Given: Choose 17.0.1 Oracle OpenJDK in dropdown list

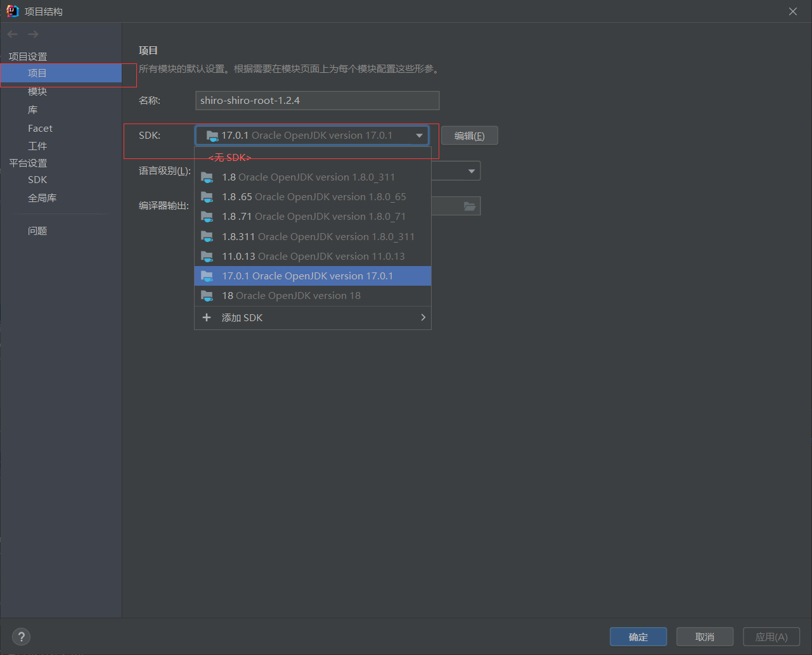Looking at the screenshot, I should click(313, 276).
